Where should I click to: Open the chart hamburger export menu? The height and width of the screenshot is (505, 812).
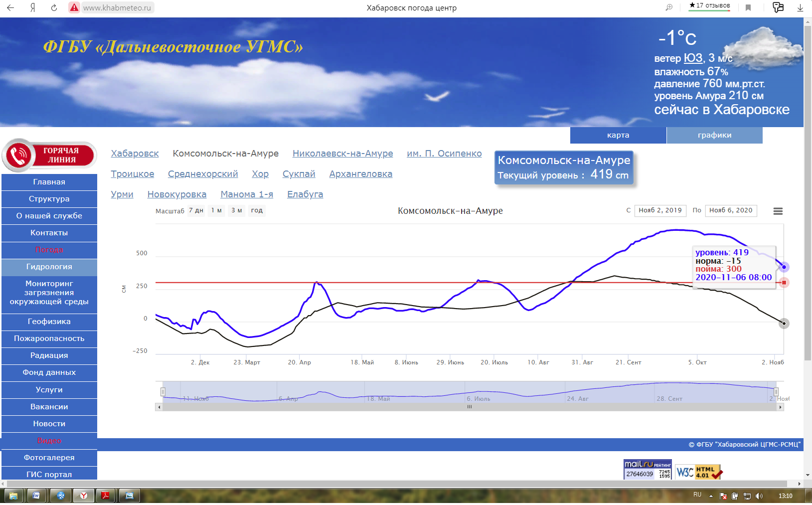click(778, 211)
